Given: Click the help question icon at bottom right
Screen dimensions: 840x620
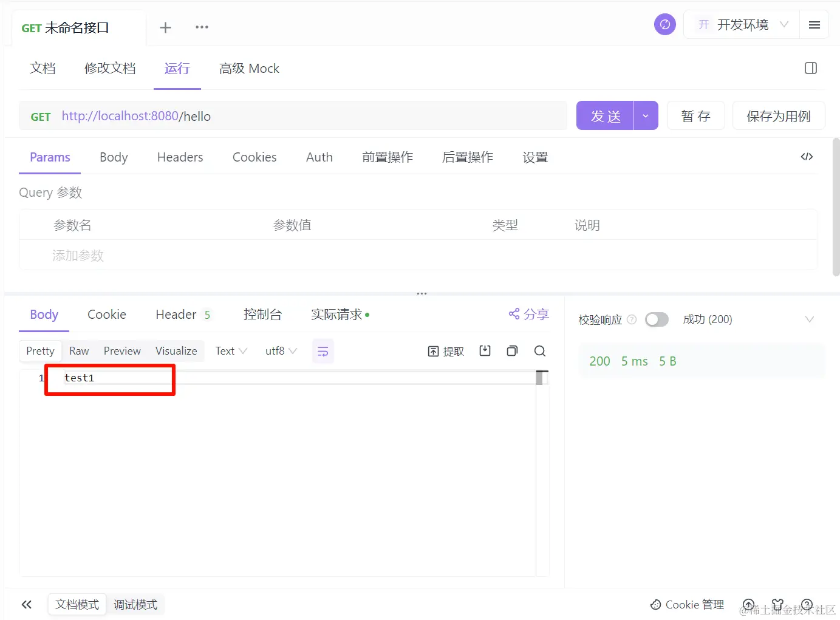Looking at the screenshot, I should 807,604.
